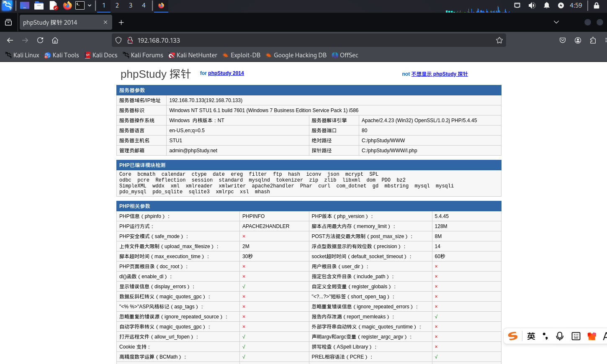Open the power manager tray icon

pyautogui.click(x=561, y=5)
